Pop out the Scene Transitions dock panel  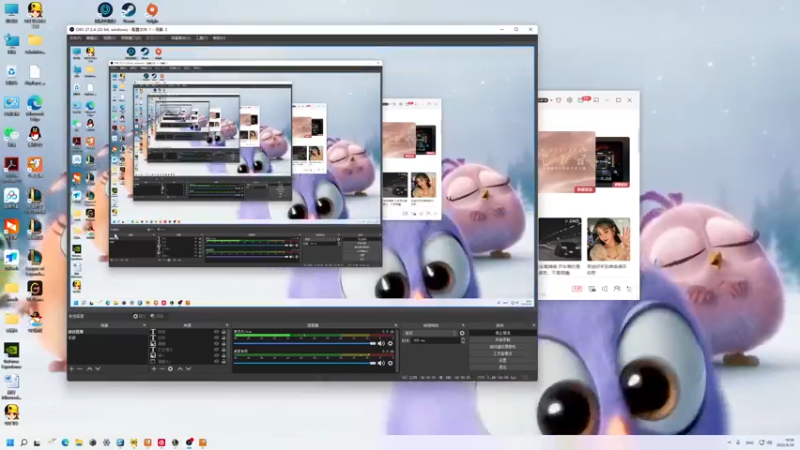pos(463,325)
